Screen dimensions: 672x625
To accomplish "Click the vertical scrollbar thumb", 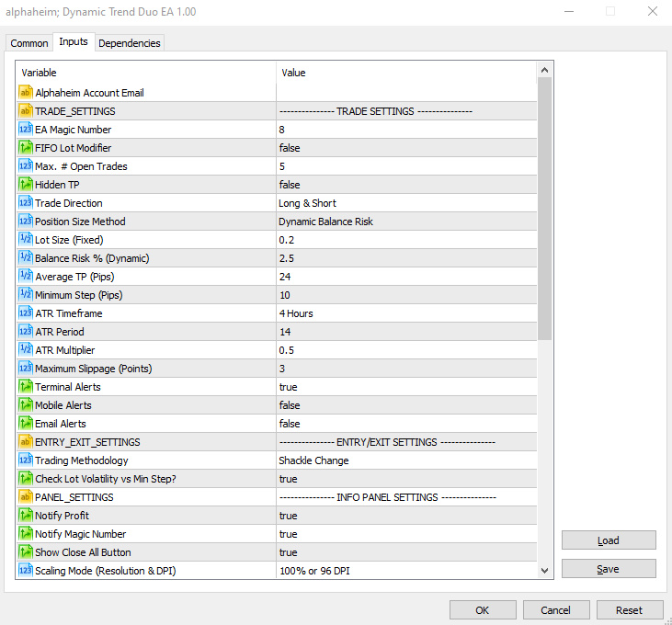I will [545, 209].
